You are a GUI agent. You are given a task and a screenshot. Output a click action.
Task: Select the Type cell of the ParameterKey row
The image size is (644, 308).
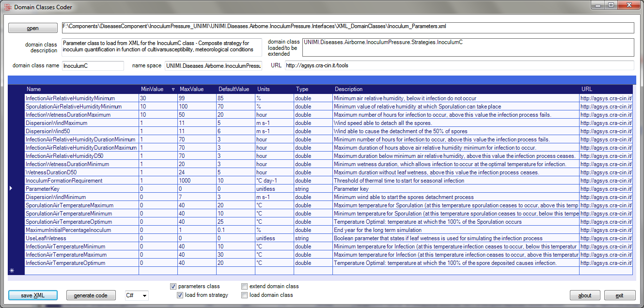click(313, 189)
